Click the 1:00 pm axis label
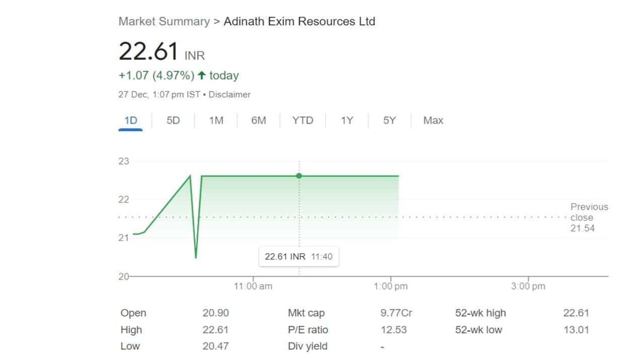This screenshot has width=644, height=362. click(x=391, y=287)
